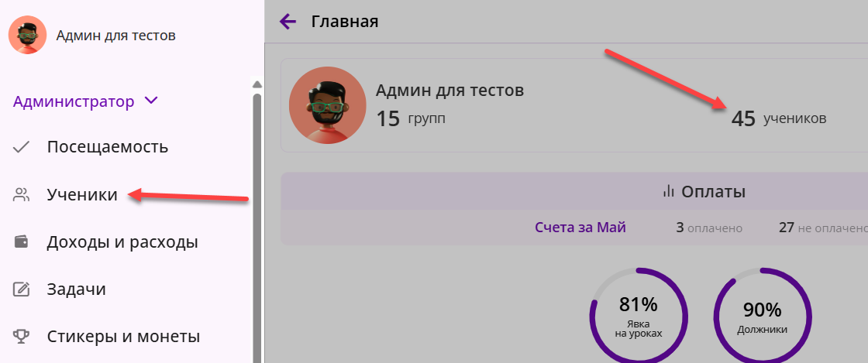
Task: Click the large profile avatar picture
Action: pyautogui.click(x=328, y=105)
